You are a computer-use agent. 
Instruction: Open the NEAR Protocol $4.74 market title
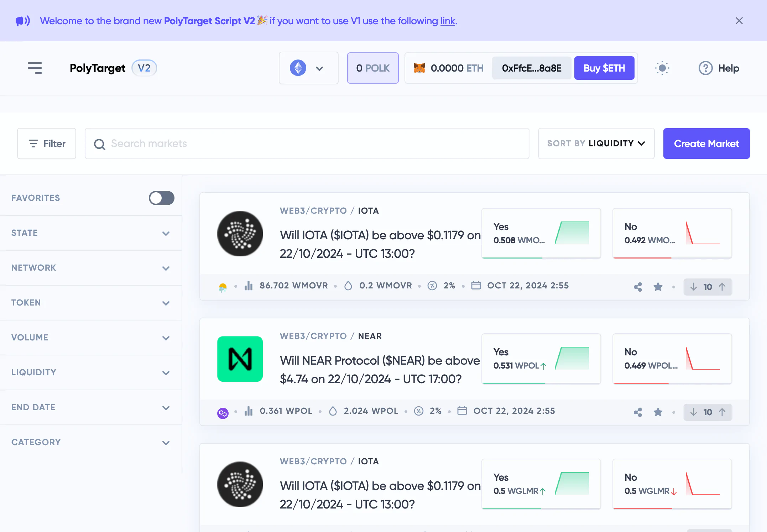pyautogui.click(x=380, y=370)
